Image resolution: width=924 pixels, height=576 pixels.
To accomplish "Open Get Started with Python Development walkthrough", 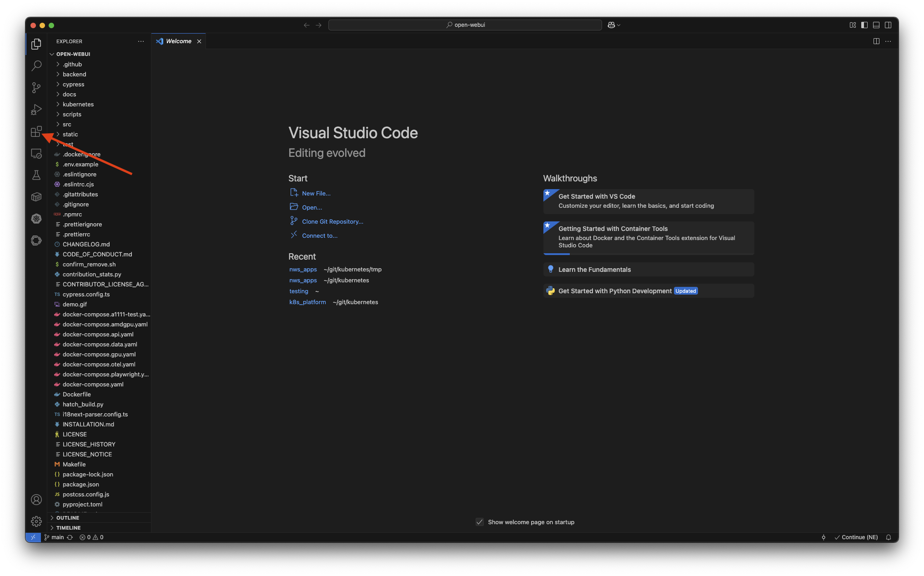I will tap(648, 291).
